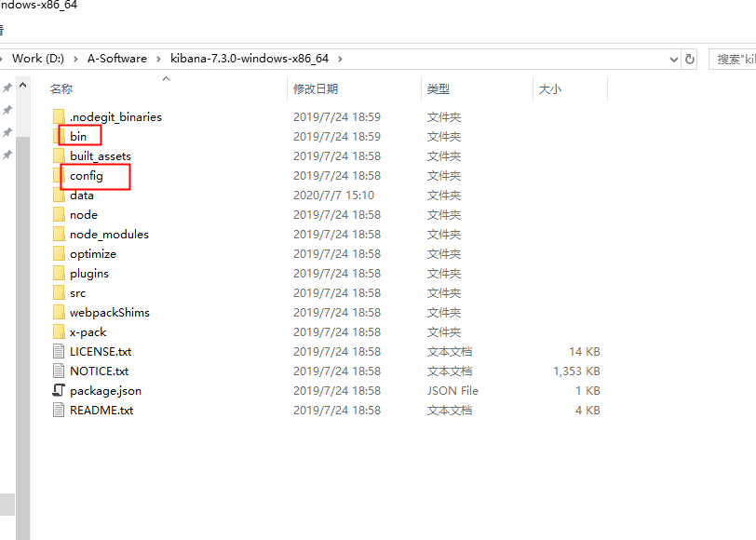Click the 1,353 KB size cell
This screenshot has width=756, height=540.
[x=576, y=371]
